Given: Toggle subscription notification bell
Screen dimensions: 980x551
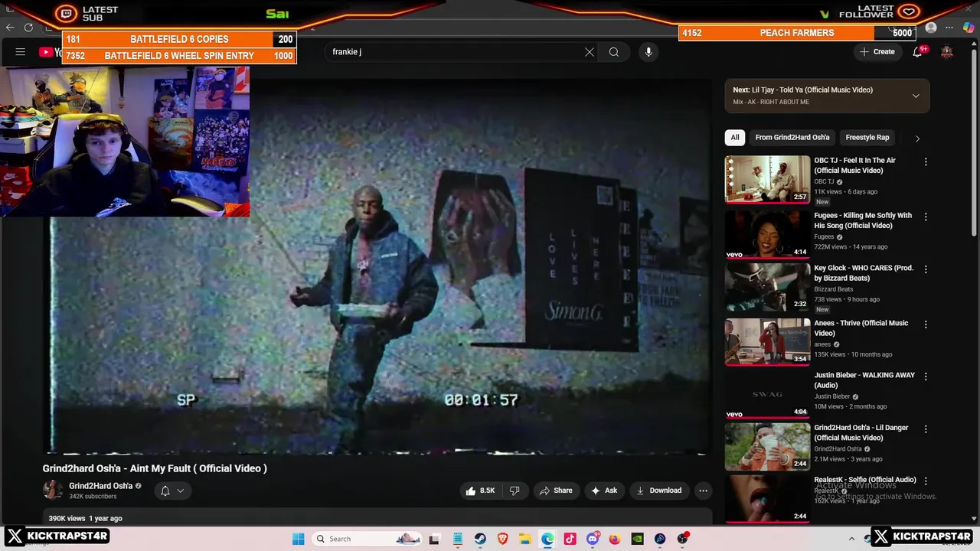Looking at the screenshot, I should point(165,491).
